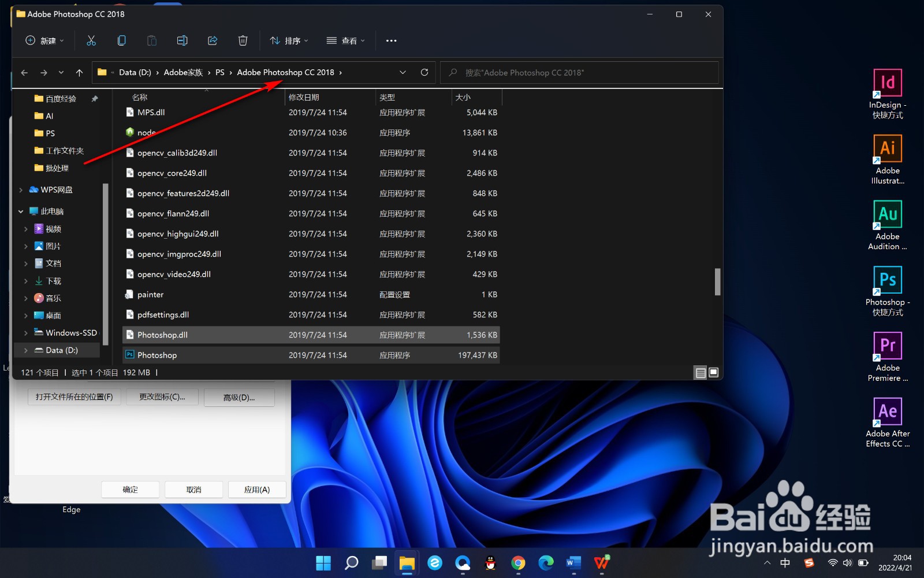Screen dimensions: 924x578
Task: Expand 视频 folder tree node
Action: tap(25, 229)
